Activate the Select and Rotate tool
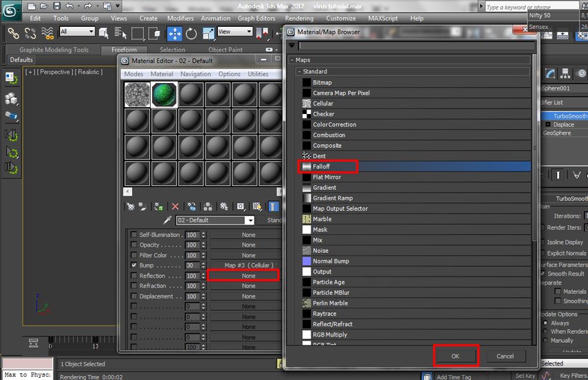The image size is (588, 380). click(x=191, y=32)
